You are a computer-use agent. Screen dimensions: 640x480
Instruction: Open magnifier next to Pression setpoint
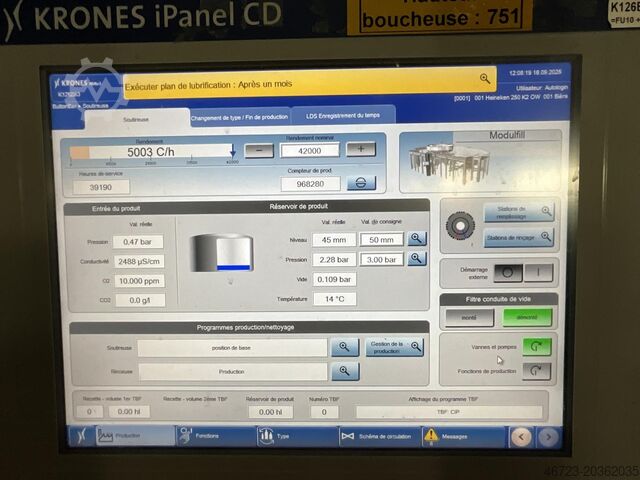(x=417, y=260)
